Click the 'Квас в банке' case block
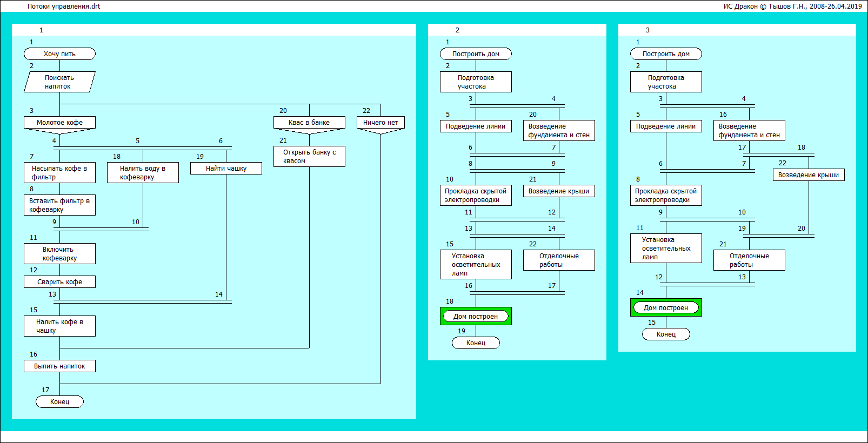Screen dimensions: 868x443 pos(309,123)
